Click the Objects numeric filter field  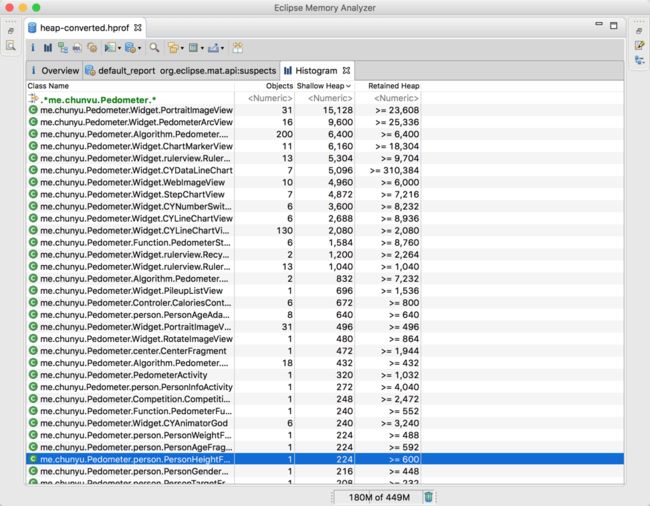(264, 99)
